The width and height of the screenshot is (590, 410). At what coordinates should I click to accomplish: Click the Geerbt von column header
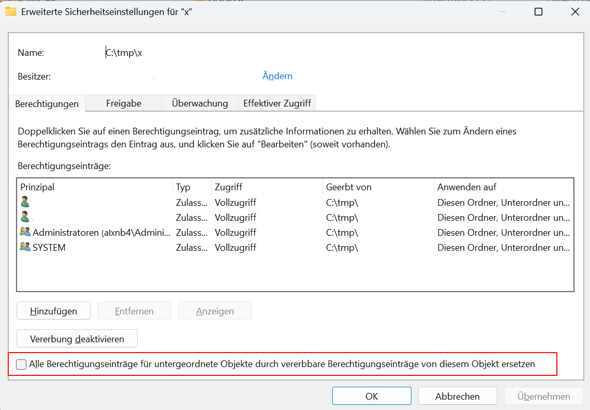tap(378, 187)
